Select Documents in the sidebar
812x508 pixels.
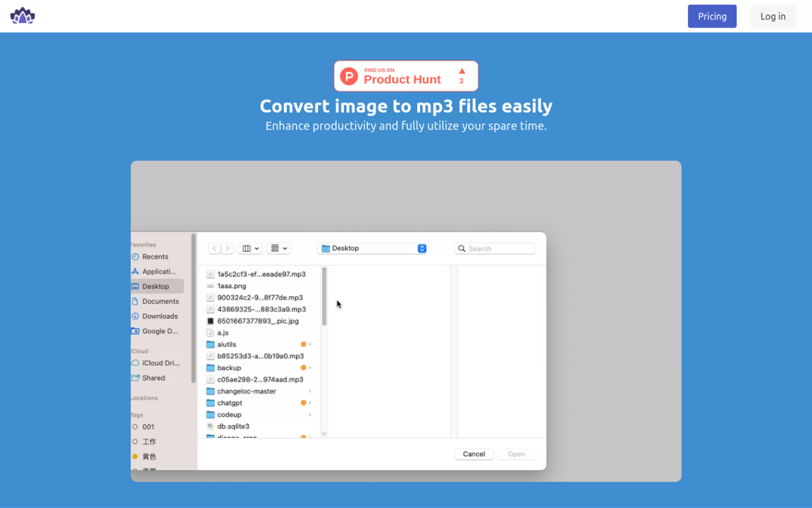point(160,301)
